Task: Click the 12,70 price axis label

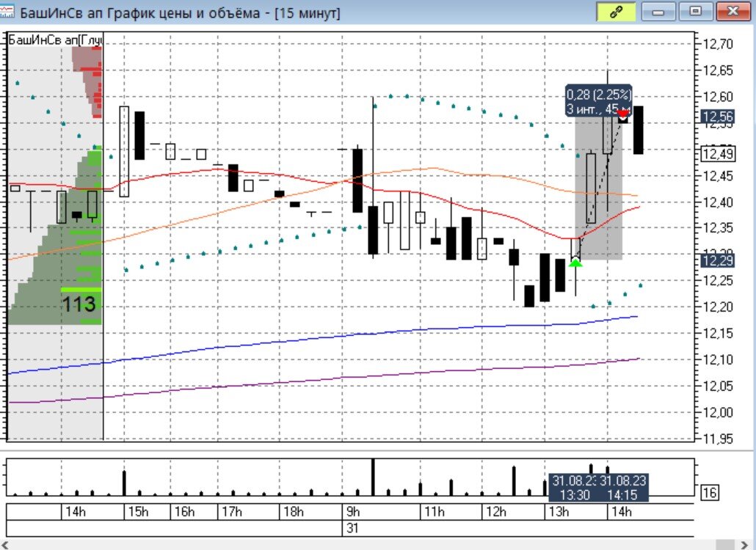Action: pos(717,44)
